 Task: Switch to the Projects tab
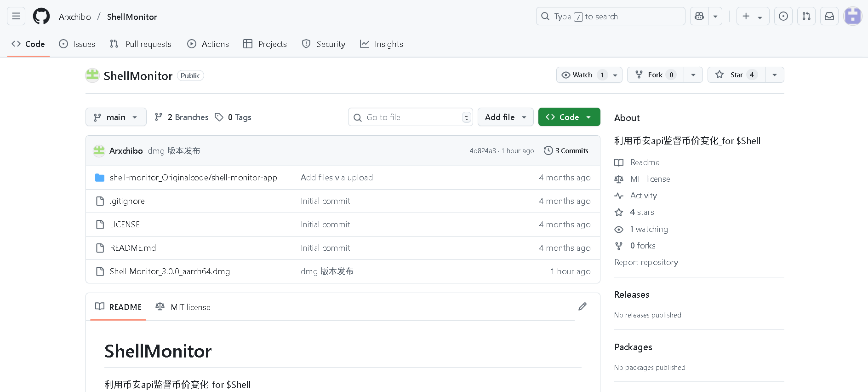pos(265,44)
